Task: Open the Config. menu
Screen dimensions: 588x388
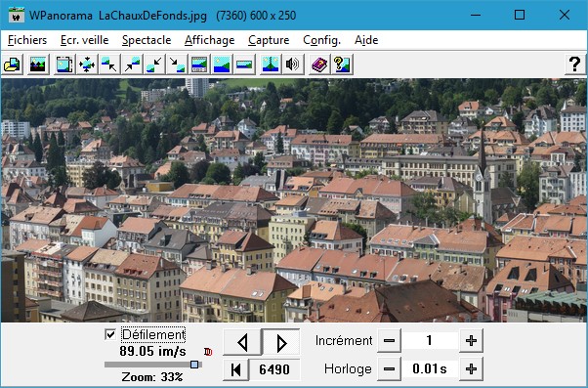Action: [x=321, y=40]
